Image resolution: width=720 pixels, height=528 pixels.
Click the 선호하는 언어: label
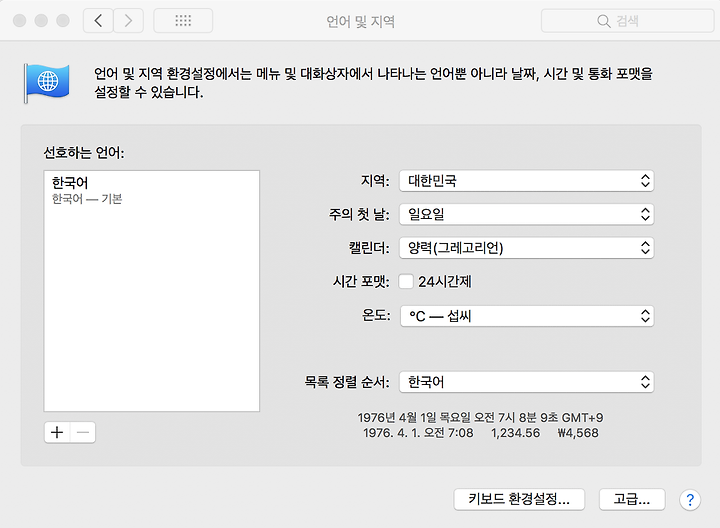pyautogui.click(x=84, y=152)
